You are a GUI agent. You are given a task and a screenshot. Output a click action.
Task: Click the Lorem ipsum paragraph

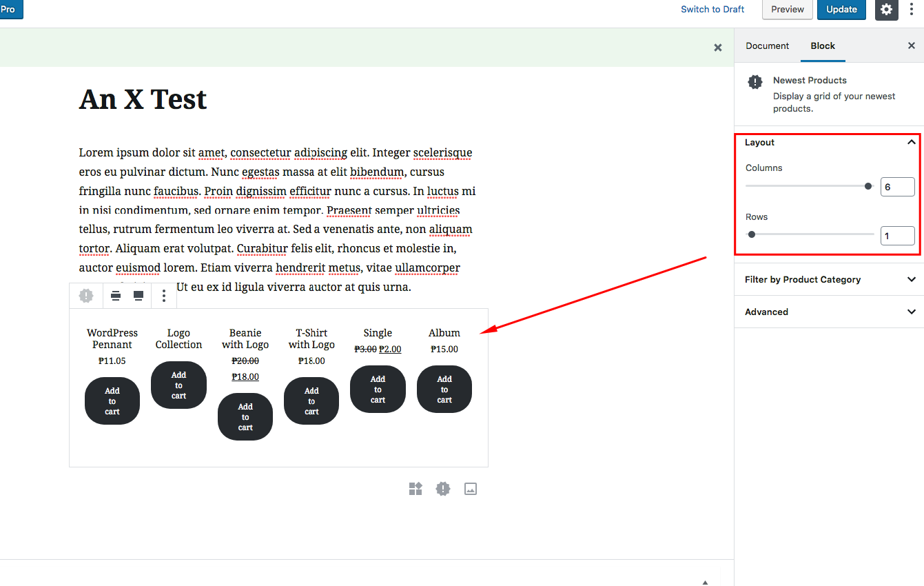[278, 219]
